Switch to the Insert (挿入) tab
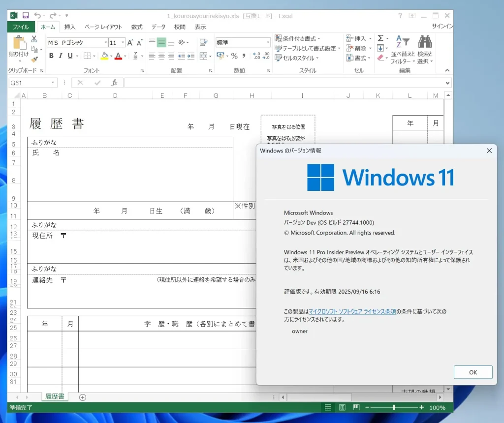Image resolution: width=504 pixels, height=423 pixels. [x=70, y=27]
